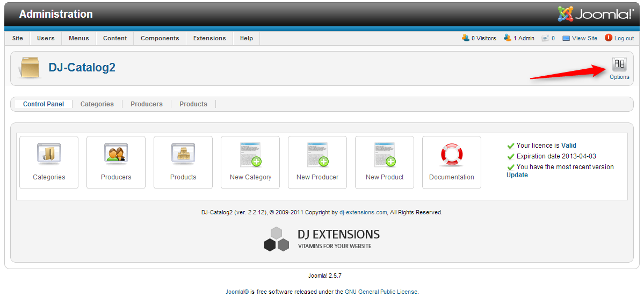The width and height of the screenshot is (644, 304).
Task: Click the View Site monitor icon
Action: pos(566,38)
